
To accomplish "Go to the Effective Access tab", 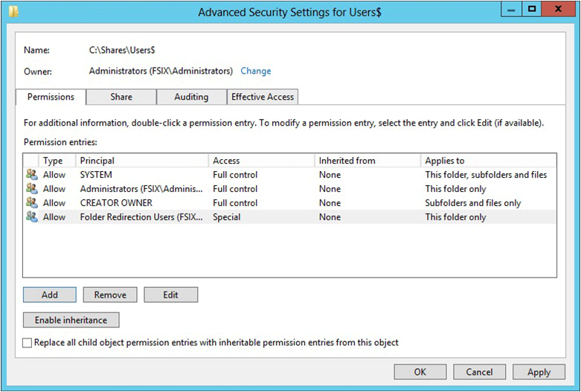I will coord(263,97).
